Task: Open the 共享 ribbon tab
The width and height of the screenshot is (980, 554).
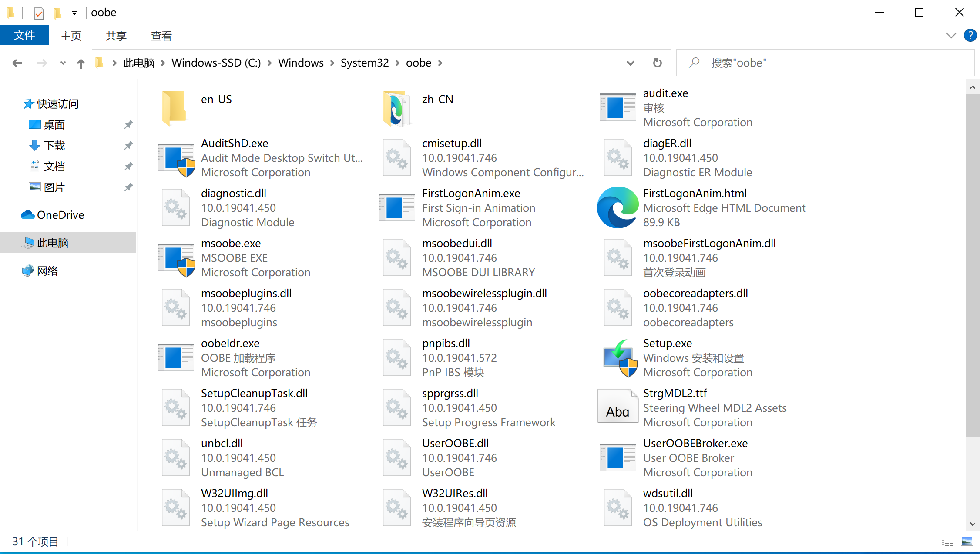Action: point(116,36)
